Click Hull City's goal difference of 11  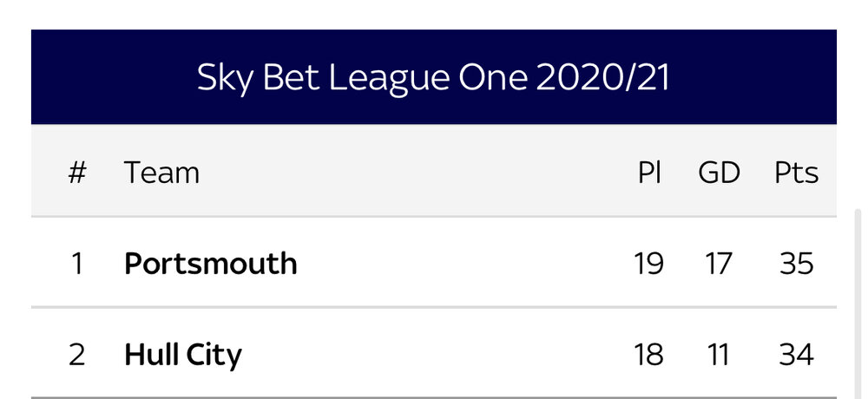tap(719, 354)
